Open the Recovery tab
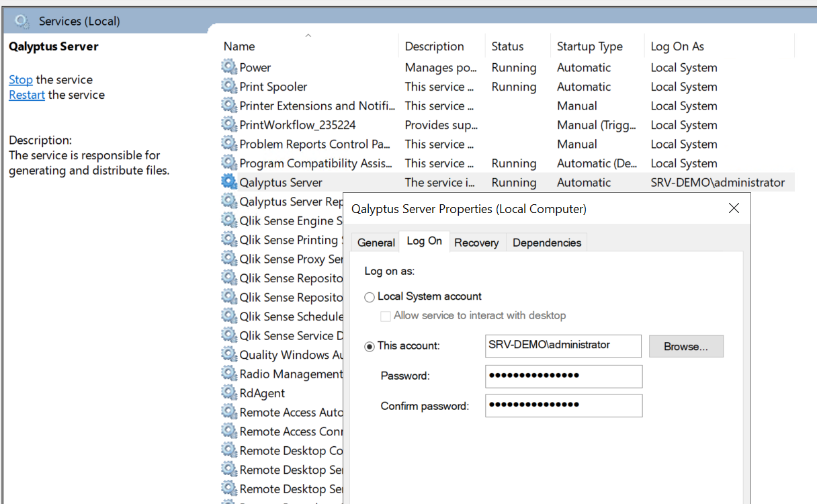 [x=476, y=243]
